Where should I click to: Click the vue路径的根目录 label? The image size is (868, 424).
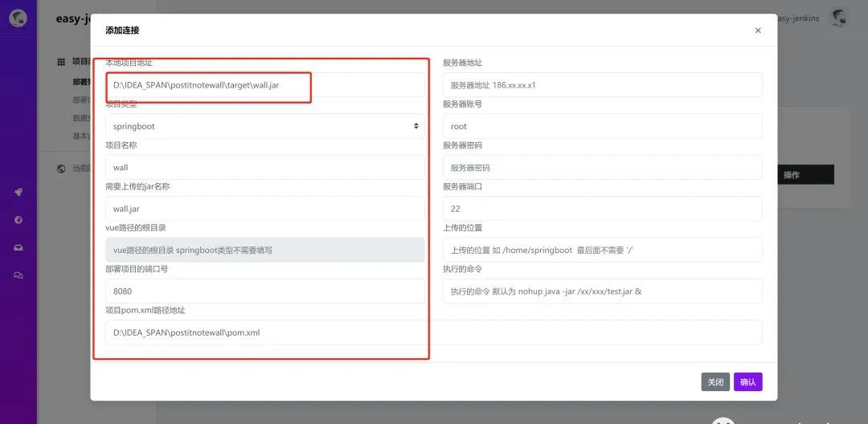[x=136, y=228]
